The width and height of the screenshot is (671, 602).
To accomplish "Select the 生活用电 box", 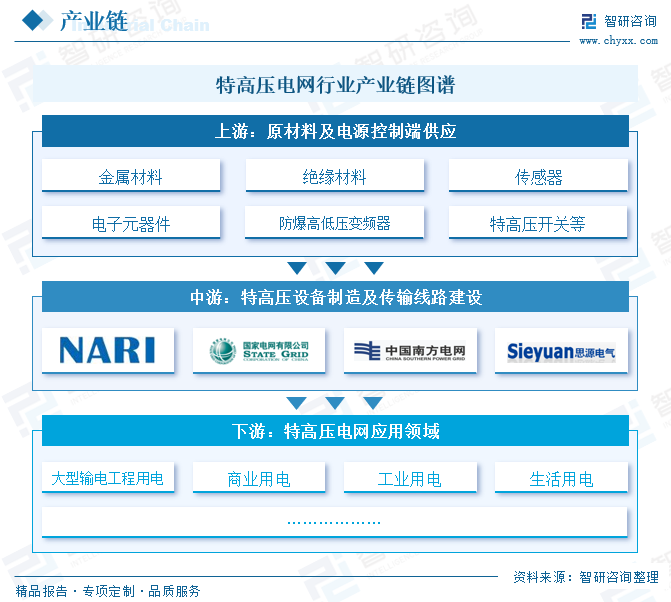I will [561, 477].
